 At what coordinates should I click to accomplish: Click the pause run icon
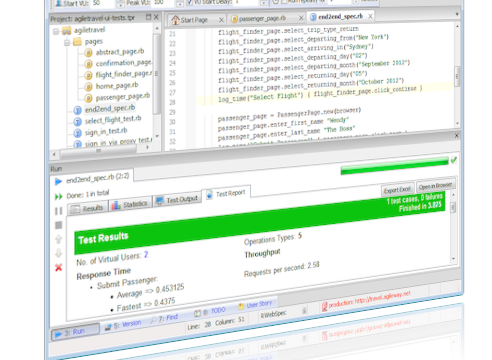tap(59, 211)
